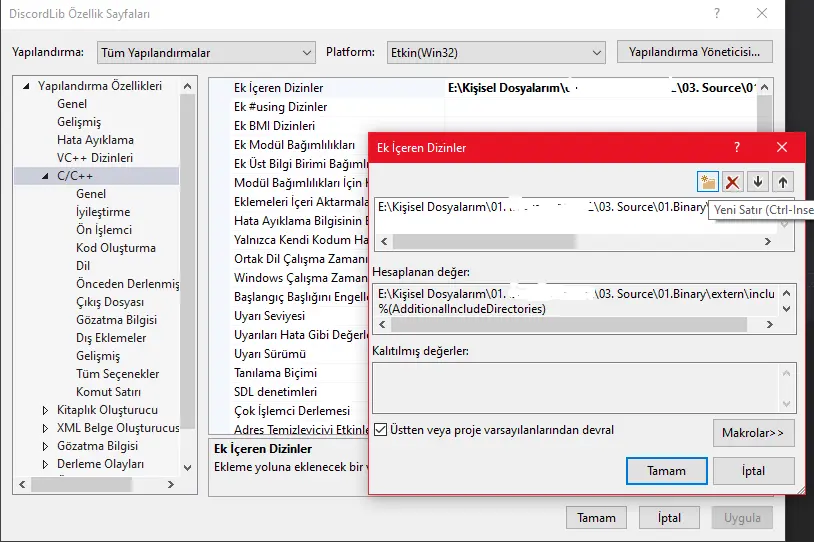Expand the Kitaplık Oluşturucu node
Image resolution: width=814 pixels, height=542 pixels.
pyautogui.click(x=45, y=410)
